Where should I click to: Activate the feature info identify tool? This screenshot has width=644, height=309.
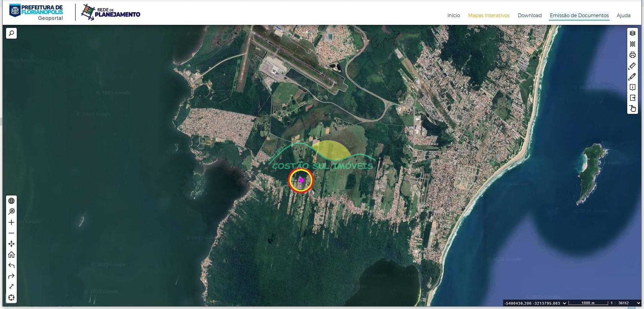[632, 87]
